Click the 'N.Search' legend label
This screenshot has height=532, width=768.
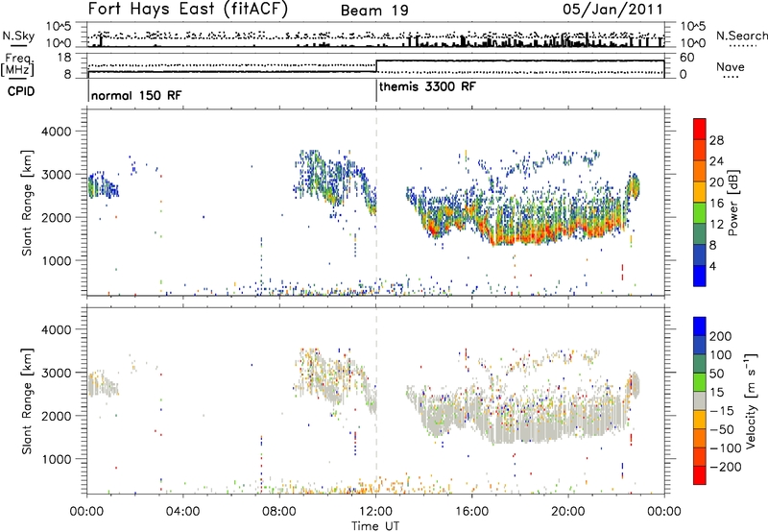pyautogui.click(x=741, y=36)
